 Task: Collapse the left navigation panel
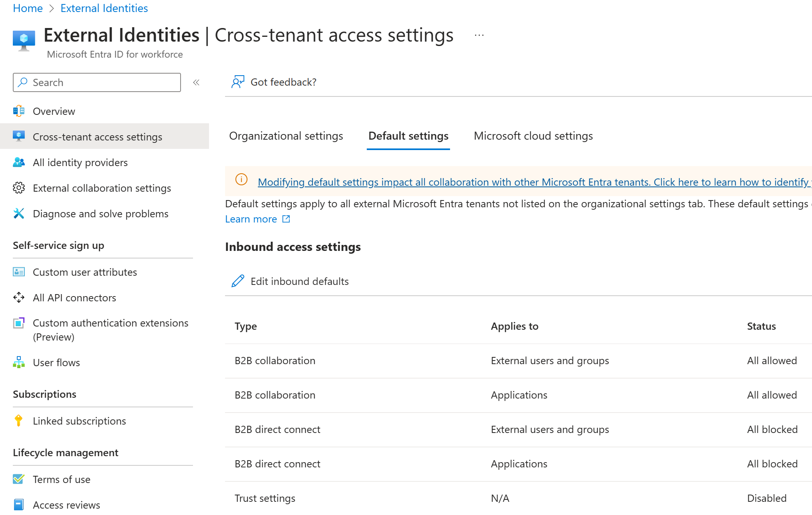(196, 83)
